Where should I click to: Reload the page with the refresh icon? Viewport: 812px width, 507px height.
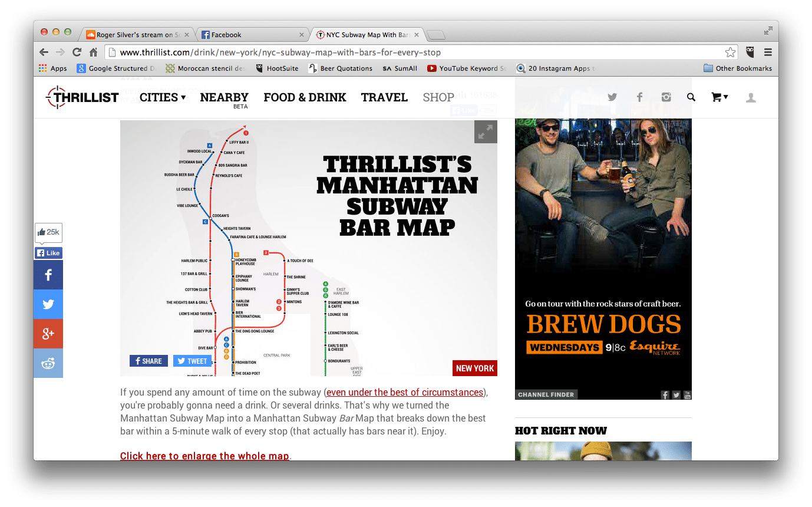(x=77, y=52)
